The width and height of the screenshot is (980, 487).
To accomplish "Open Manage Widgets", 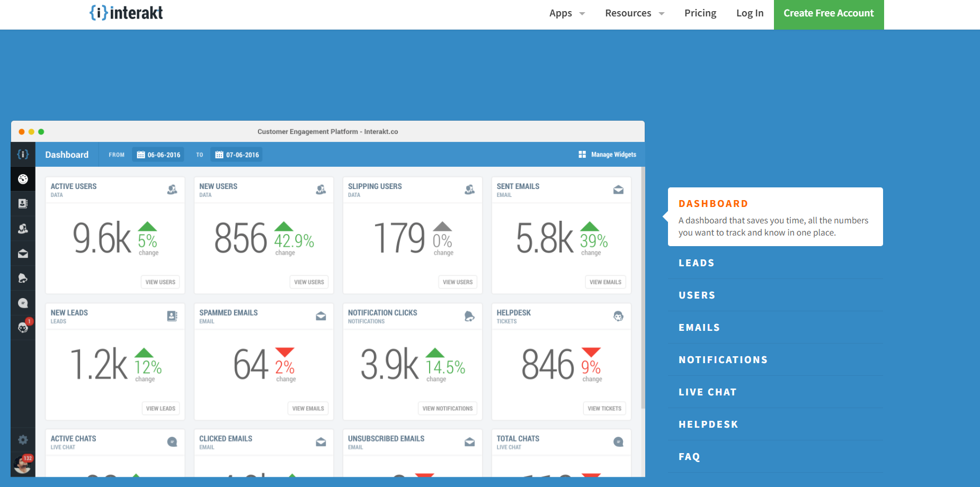I will point(607,155).
